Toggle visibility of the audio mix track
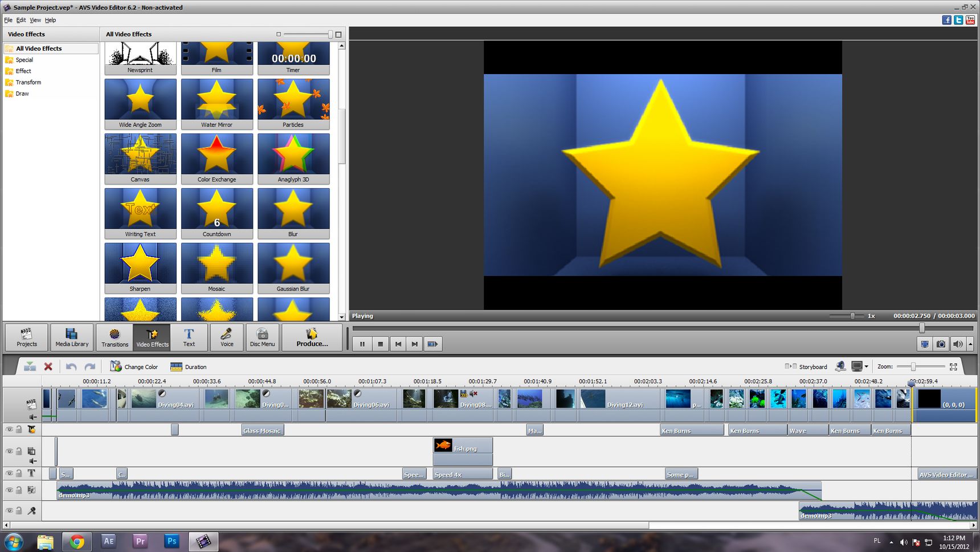 coord(9,490)
